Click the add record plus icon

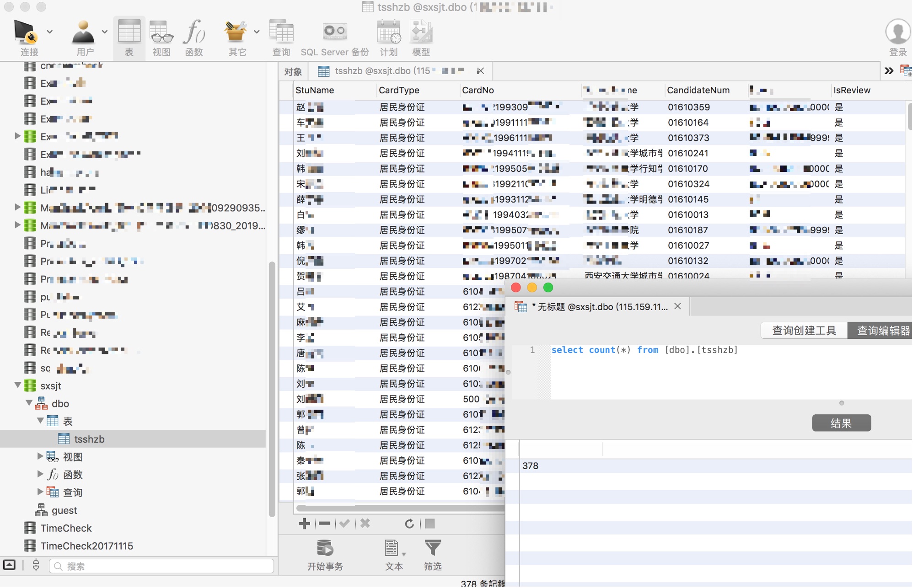304,524
